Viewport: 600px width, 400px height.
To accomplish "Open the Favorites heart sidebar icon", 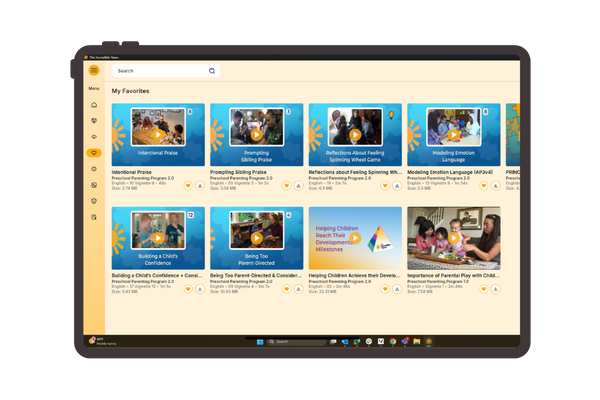I will pyautogui.click(x=94, y=153).
